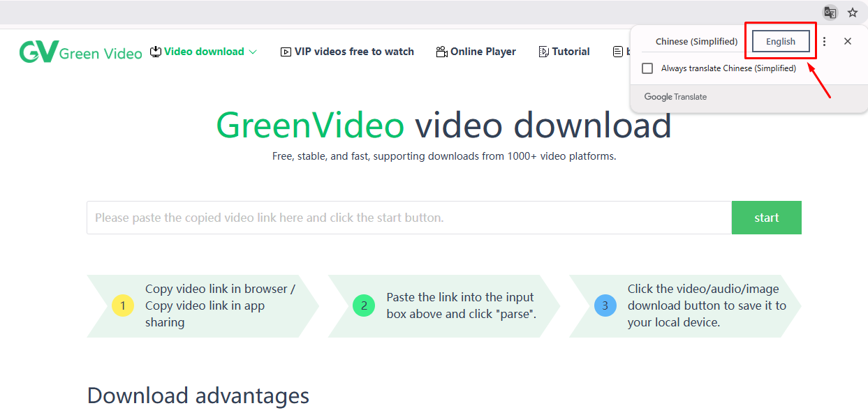Click the VIP videos play icon
The width and height of the screenshot is (868, 415).
(x=286, y=51)
